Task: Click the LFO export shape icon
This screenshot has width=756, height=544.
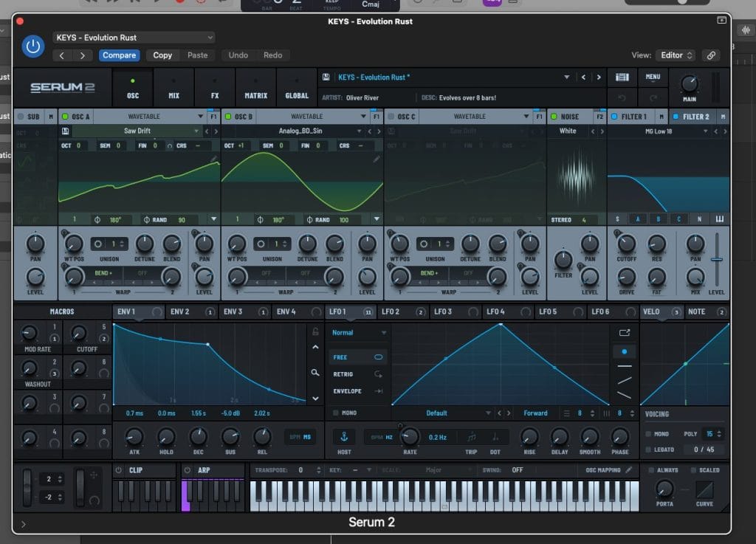Action: 625,332
